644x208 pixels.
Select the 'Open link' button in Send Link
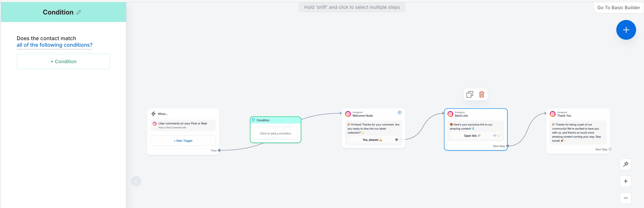tap(472, 136)
